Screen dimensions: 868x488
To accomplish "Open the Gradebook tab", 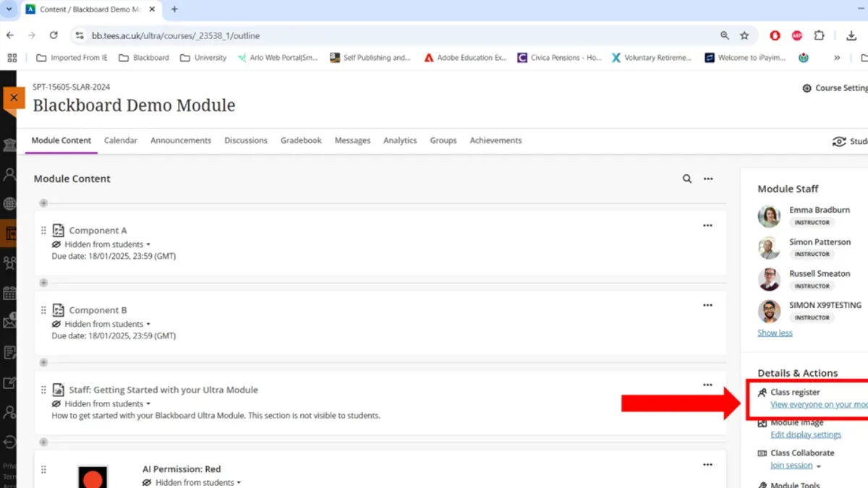I will pyautogui.click(x=301, y=140).
